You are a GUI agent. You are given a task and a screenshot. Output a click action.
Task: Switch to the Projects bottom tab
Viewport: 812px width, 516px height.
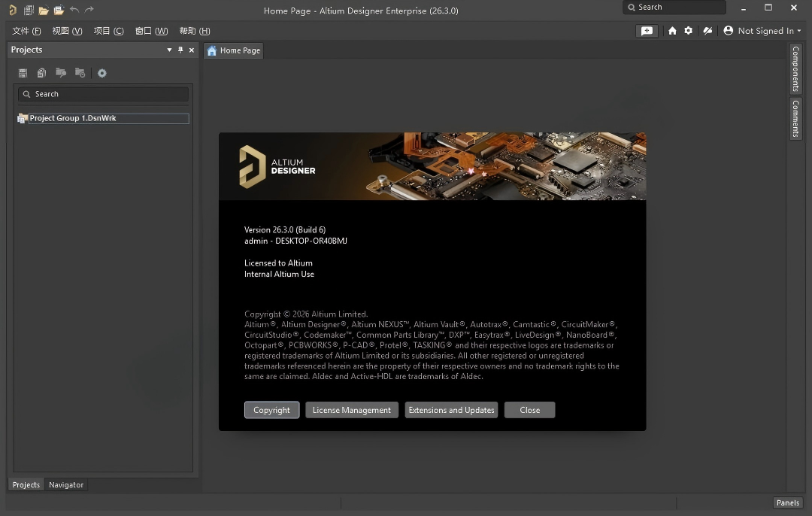[26, 485]
